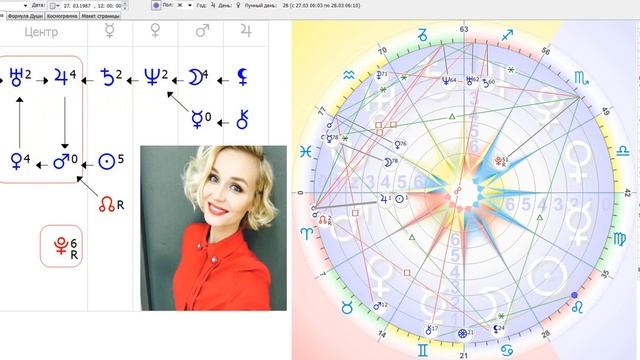
Task: Expand the leftmost toolbar dropdown arrow
Action: pyautogui.click(x=25, y=6)
